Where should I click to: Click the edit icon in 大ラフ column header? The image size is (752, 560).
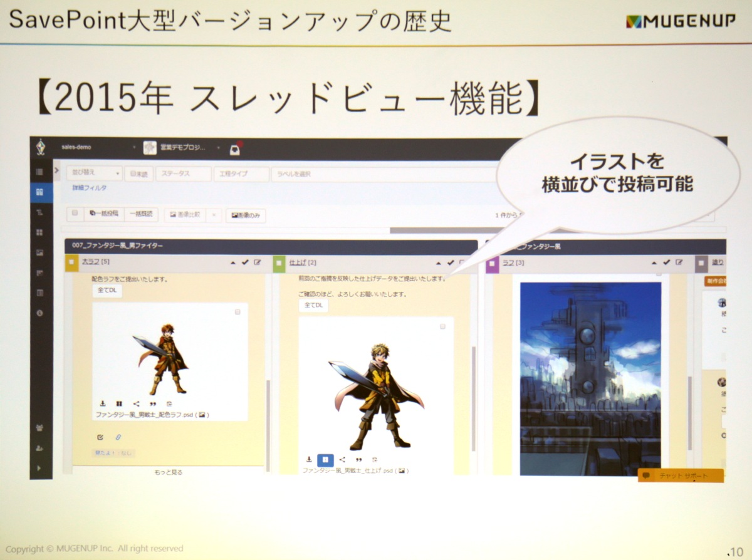tap(258, 262)
